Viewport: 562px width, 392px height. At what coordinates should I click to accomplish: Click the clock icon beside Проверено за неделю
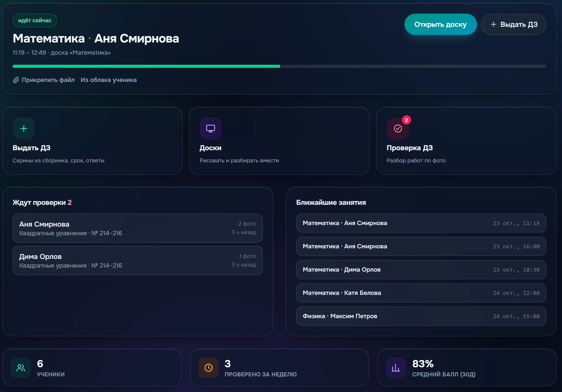(209, 368)
